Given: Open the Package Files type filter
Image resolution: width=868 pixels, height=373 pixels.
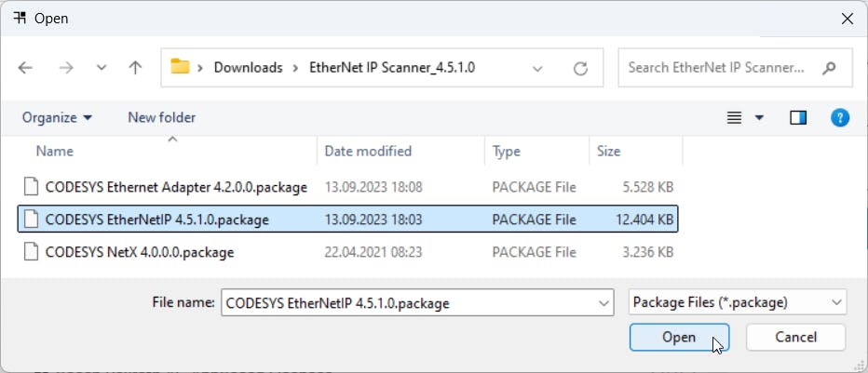Looking at the screenshot, I should [x=738, y=303].
